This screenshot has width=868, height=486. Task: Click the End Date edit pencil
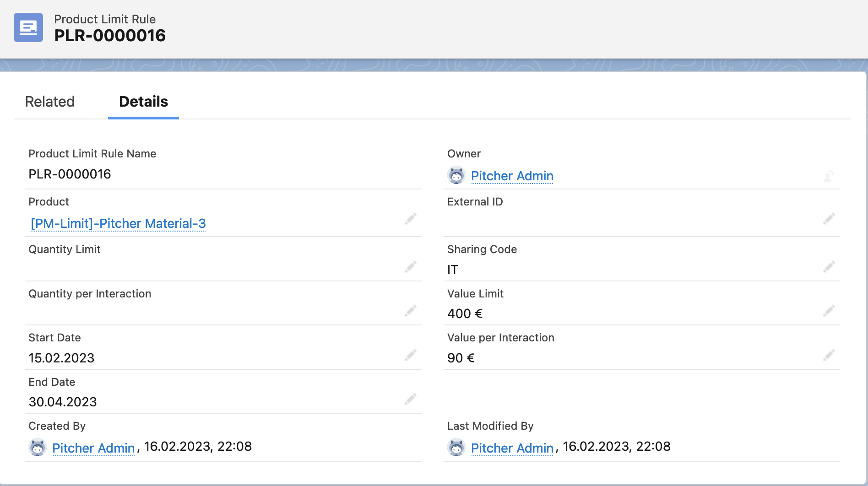point(411,399)
